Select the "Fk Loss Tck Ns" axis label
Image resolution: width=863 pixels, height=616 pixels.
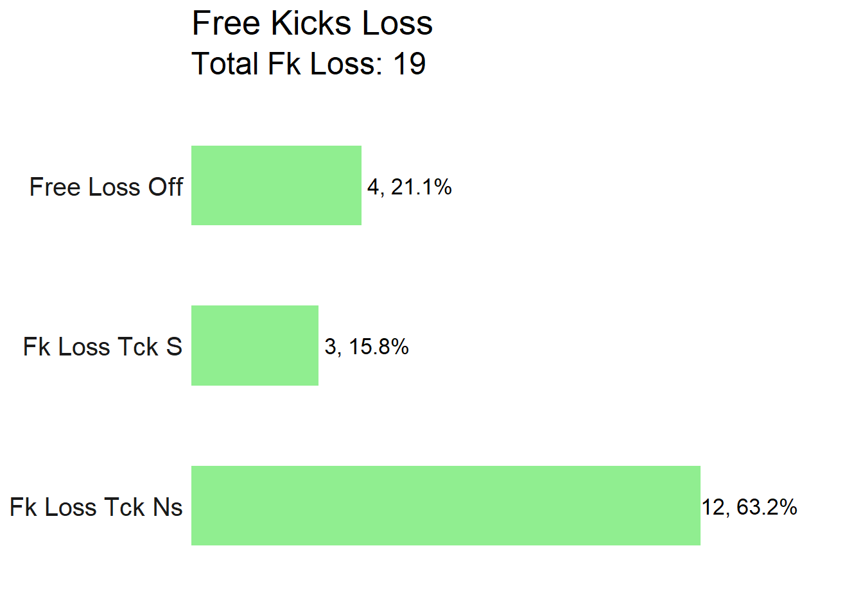click(x=96, y=507)
